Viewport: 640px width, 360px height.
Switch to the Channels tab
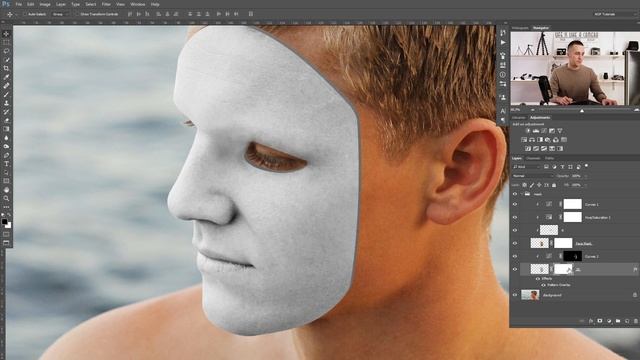(533, 158)
